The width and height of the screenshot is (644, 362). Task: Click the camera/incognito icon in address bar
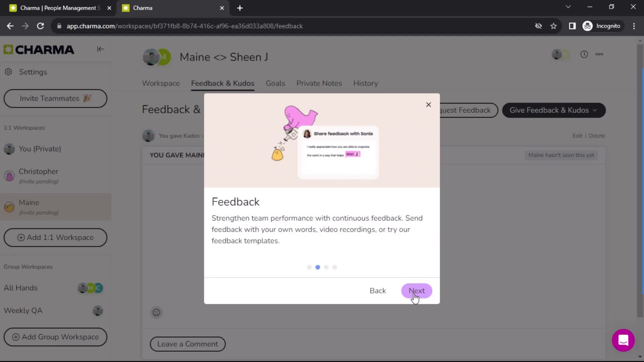539,25
